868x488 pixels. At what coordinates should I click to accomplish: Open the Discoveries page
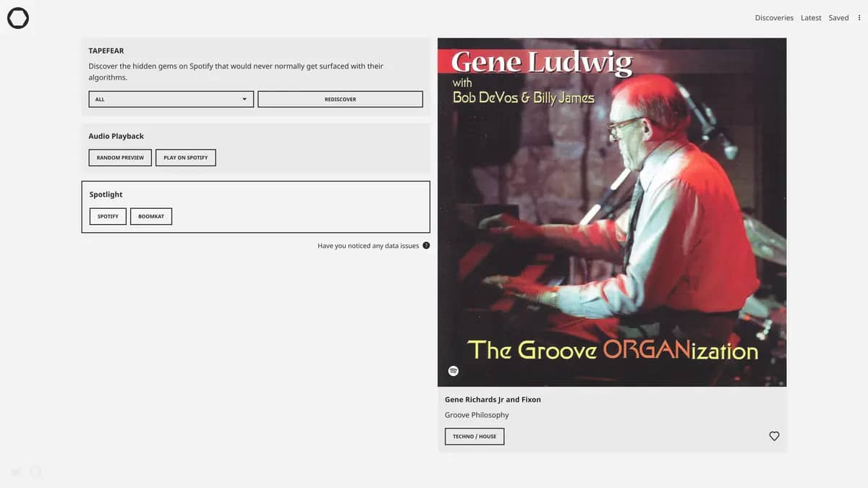click(774, 18)
